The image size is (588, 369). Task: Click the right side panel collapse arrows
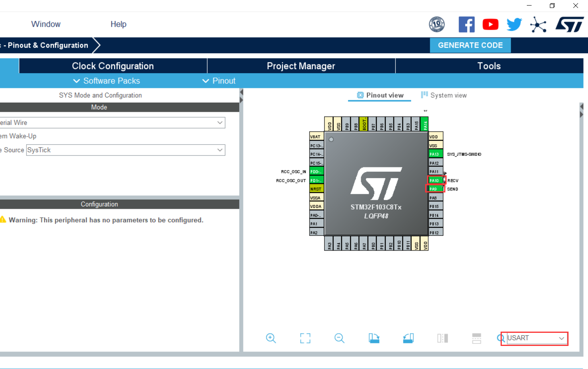(x=582, y=111)
